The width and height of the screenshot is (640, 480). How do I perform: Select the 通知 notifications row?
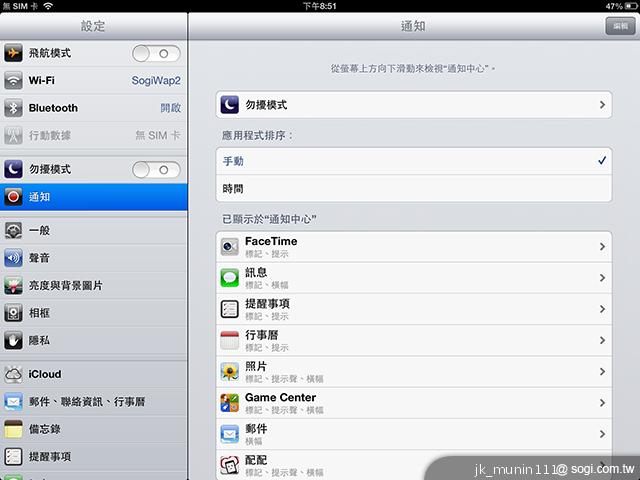click(93, 197)
